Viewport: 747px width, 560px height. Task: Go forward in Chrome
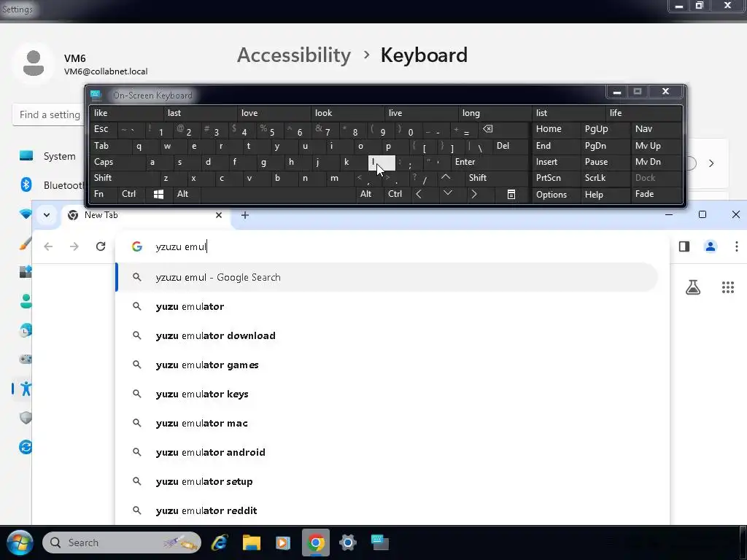[74, 246]
